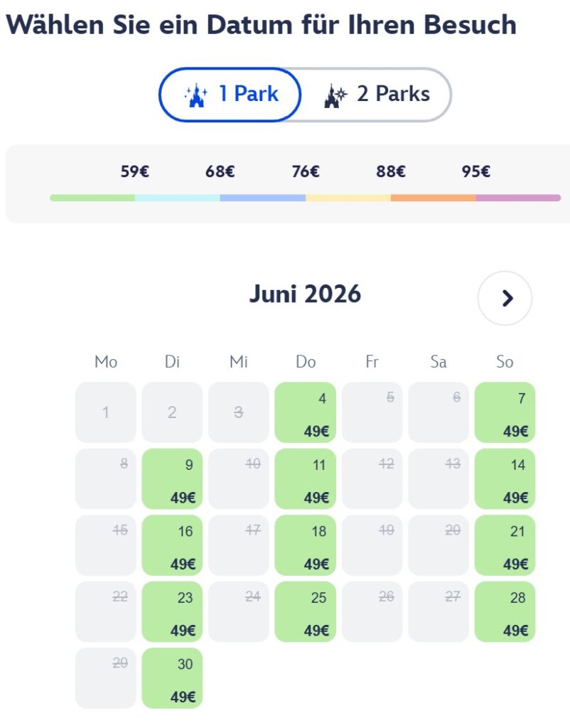Pick Sunday June 21
Image resolution: width=570 pixels, height=728 pixels.
tap(505, 545)
